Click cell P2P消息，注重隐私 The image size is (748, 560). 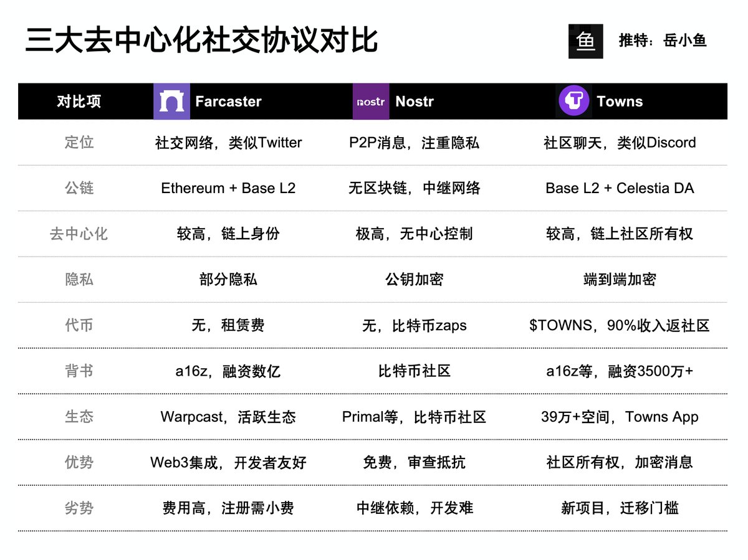pos(415,143)
